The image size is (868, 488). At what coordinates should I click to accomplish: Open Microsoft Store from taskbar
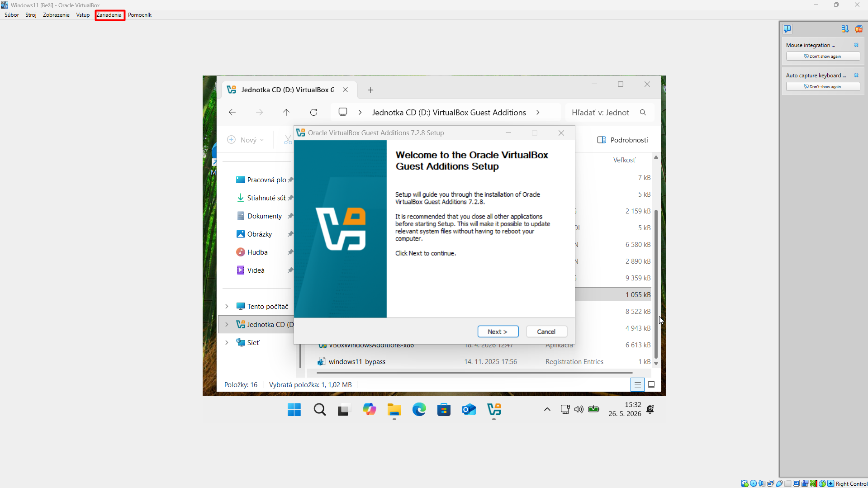444,410
